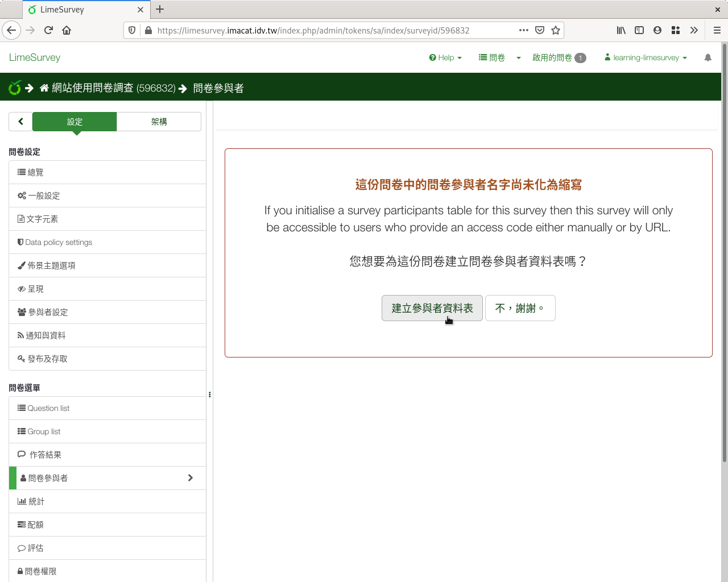The image size is (728, 582).
Task: Open 參與者設定 participant settings
Action: point(107,312)
